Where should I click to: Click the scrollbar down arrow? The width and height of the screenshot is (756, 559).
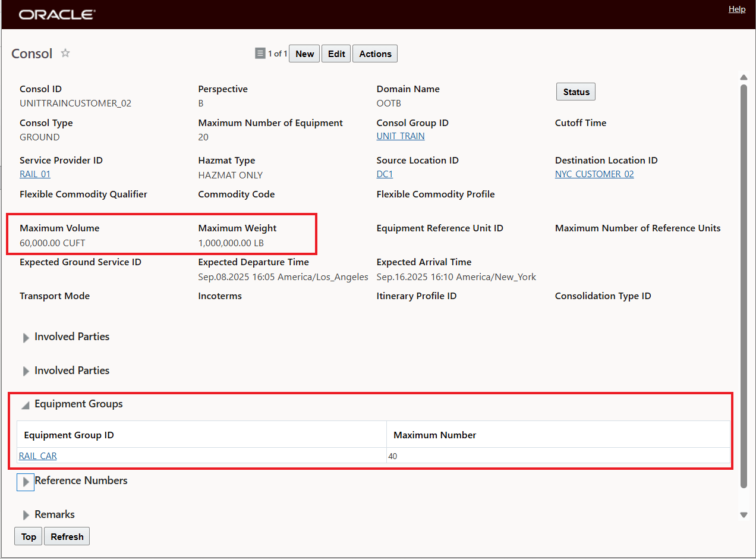(x=743, y=515)
